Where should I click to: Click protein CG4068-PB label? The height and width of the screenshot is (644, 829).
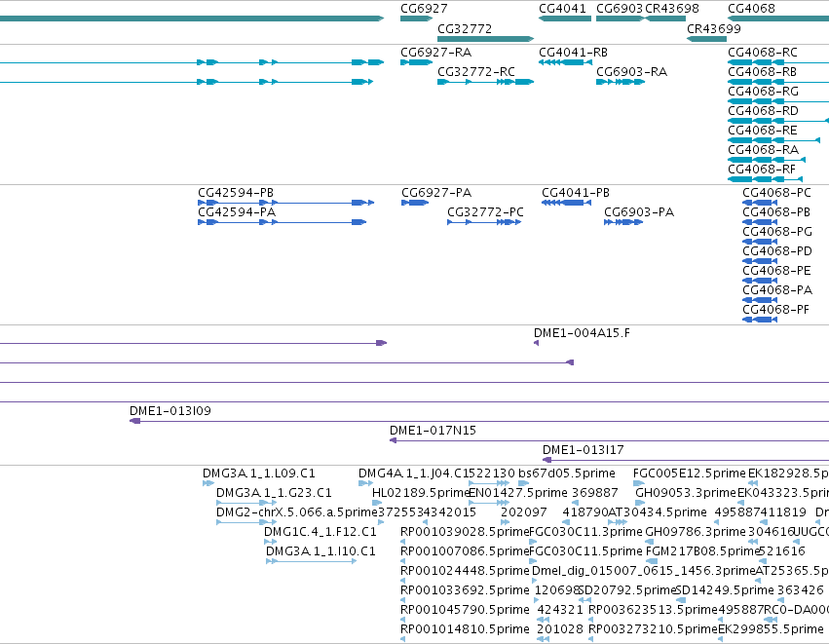coord(776,212)
